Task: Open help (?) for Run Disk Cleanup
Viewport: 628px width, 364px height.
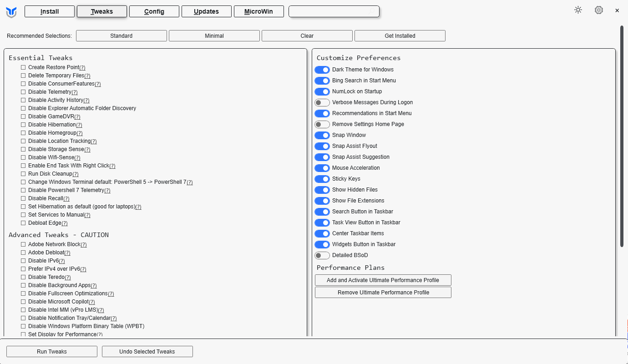Action: coord(76,174)
